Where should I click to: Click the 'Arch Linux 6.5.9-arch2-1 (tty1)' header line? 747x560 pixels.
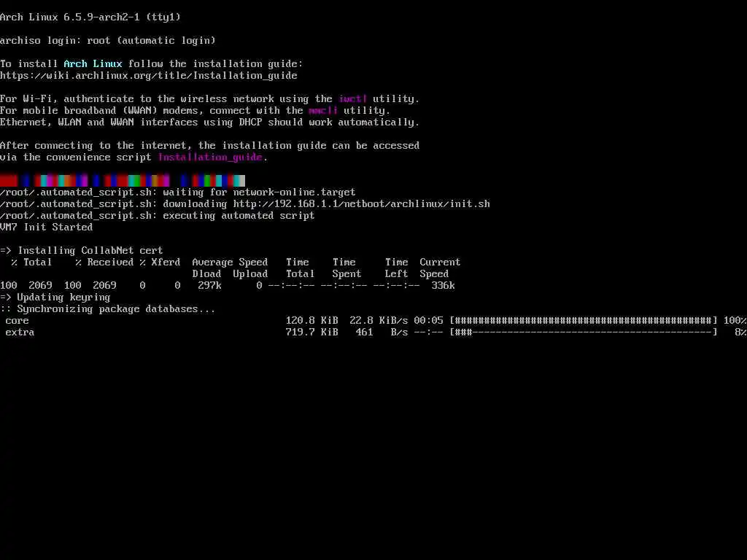tap(90, 17)
